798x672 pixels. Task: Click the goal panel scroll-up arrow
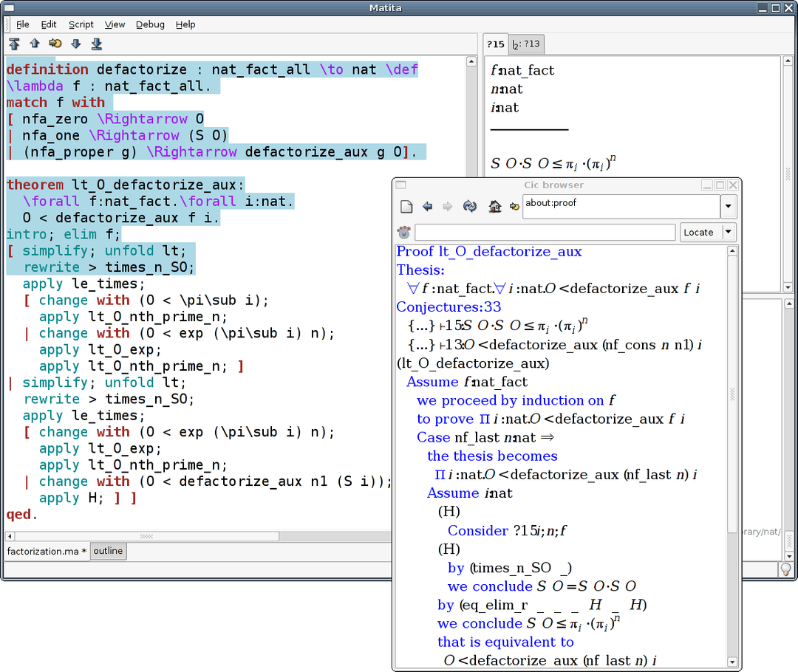click(788, 61)
